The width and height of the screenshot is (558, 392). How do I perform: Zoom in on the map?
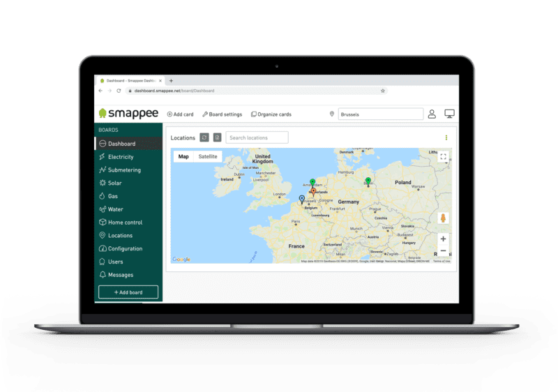[x=443, y=239]
